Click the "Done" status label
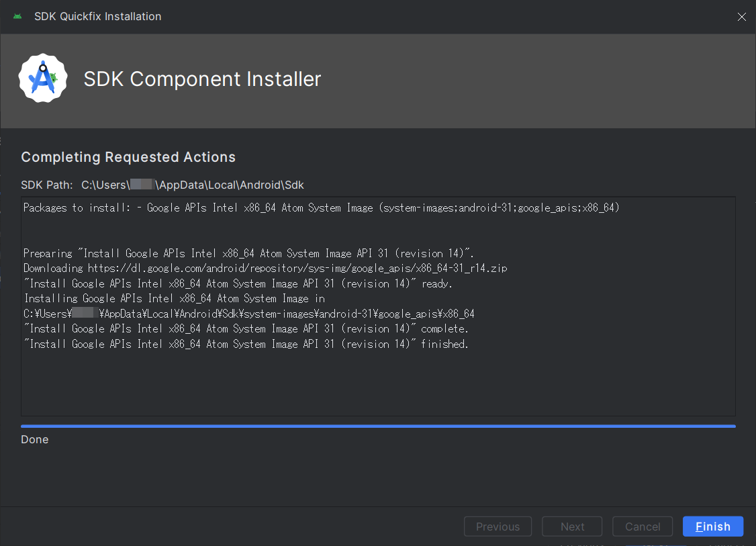This screenshot has width=756, height=546. pos(35,440)
